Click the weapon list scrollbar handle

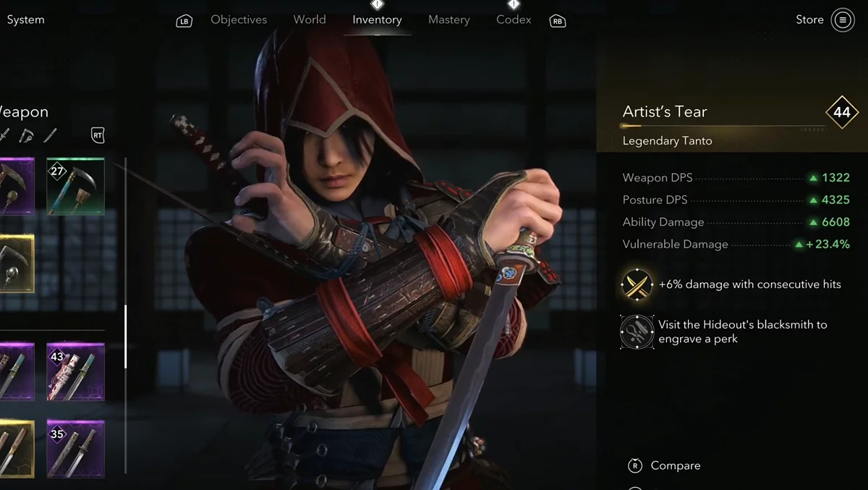click(x=126, y=336)
